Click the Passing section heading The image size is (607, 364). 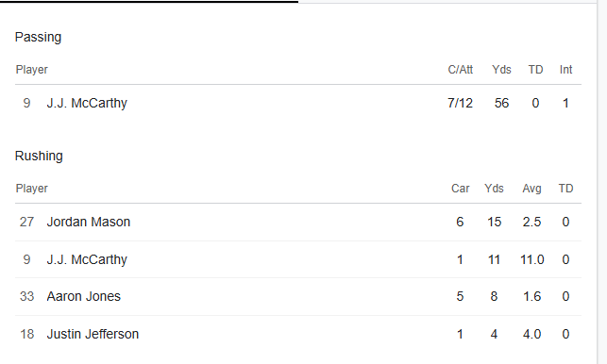(x=38, y=37)
